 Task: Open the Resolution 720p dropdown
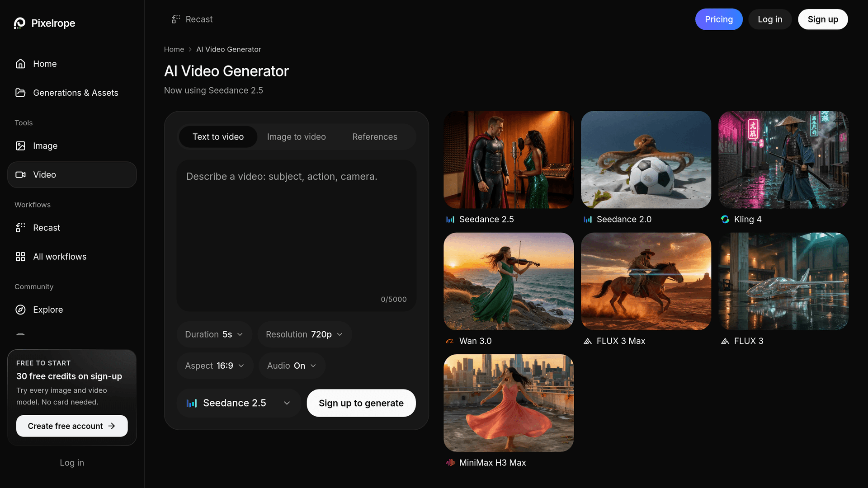coord(304,334)
